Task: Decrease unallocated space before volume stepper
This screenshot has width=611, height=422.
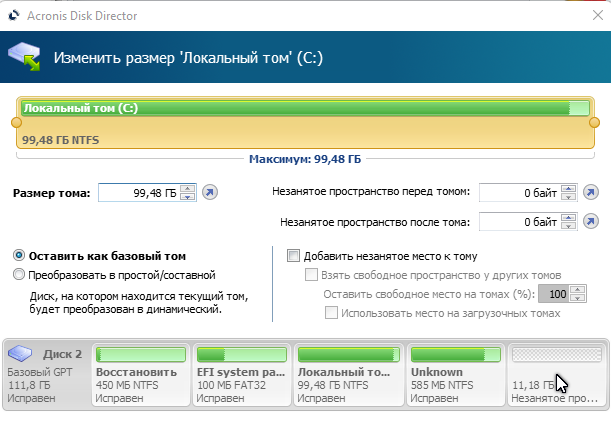Action: pos(569,196)
